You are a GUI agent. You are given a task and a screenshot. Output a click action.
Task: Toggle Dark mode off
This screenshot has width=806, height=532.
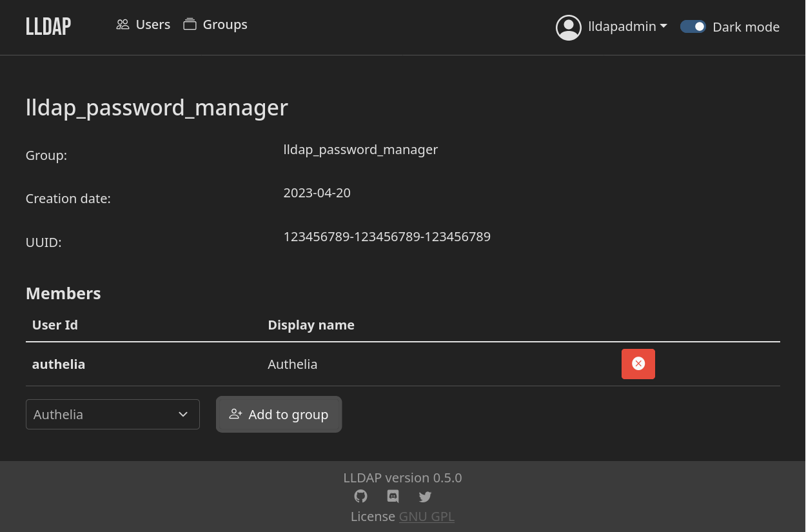tap(693, 26)
